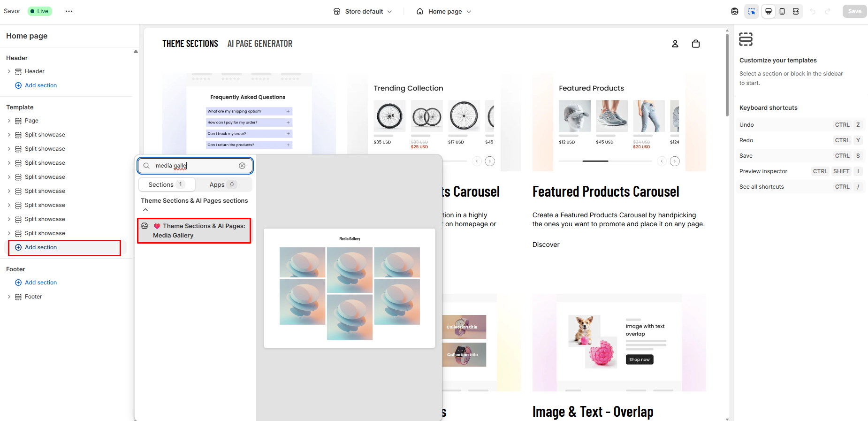
Task: Expand the first Split showcase chevron
Action: point(9,135)
